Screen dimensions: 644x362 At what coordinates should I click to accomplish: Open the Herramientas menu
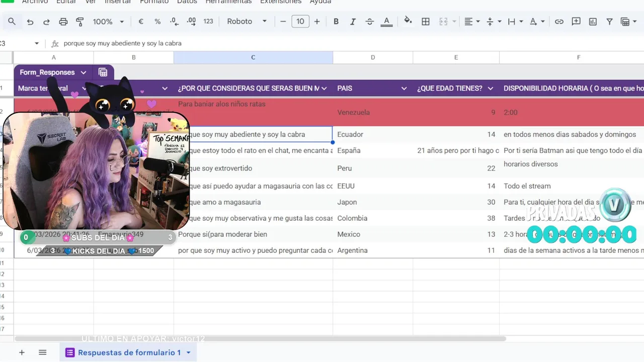(x=228, y=2)
